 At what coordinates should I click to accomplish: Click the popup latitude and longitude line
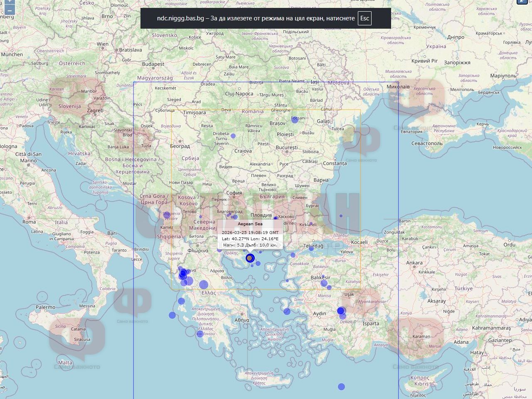pyautogui.click(x=250, y=239)
